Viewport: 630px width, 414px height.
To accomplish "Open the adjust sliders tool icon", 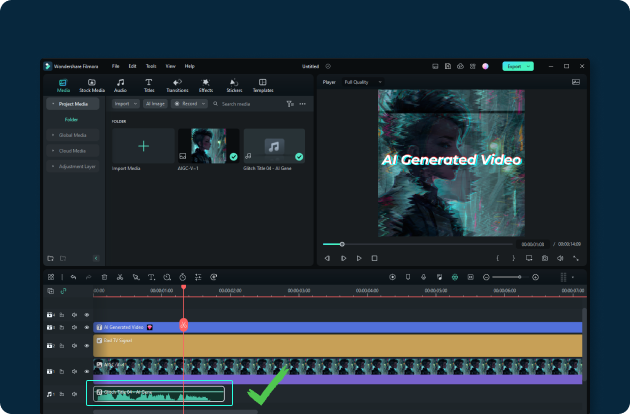I will (198, 277).
